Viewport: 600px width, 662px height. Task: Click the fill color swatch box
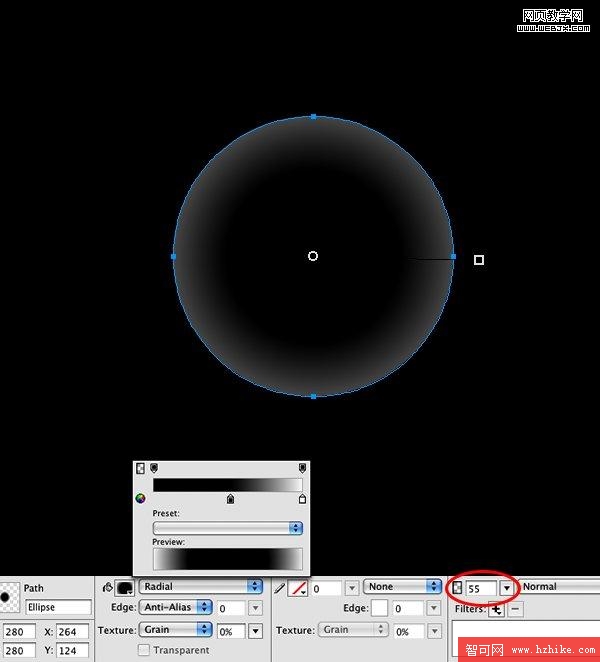[x=126, y=587]
